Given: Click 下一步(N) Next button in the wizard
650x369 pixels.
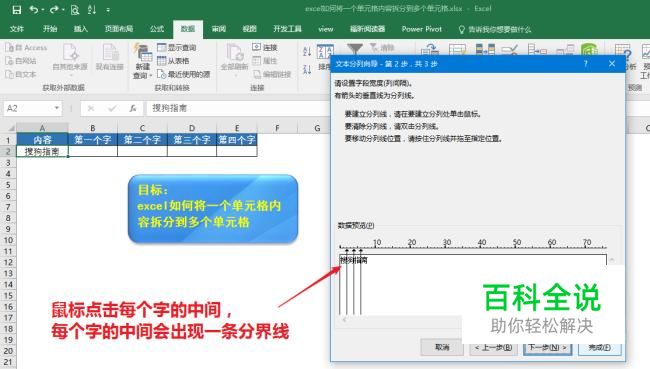Looking at the screenshot, I should click(548, 347).
